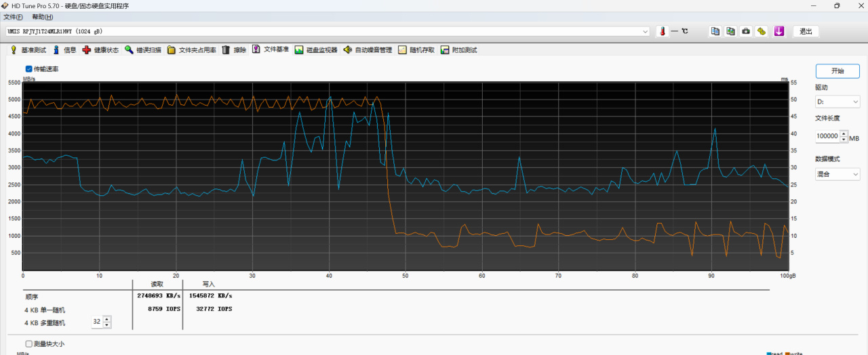Click the 数据模式 label
868x355 pixels.
pyautogui.click(x=827, y=159)
